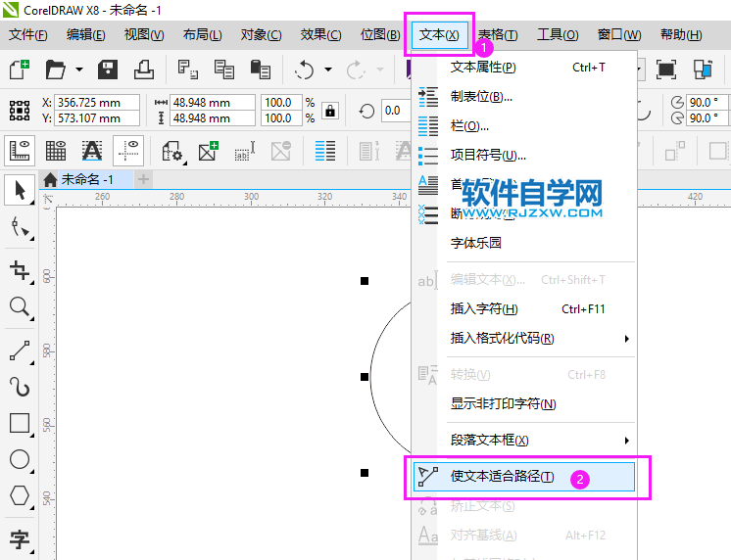This screenshot has height=560, width=731.
Task: Select the Rectangle tool
Action: click(x=20, y=423)
